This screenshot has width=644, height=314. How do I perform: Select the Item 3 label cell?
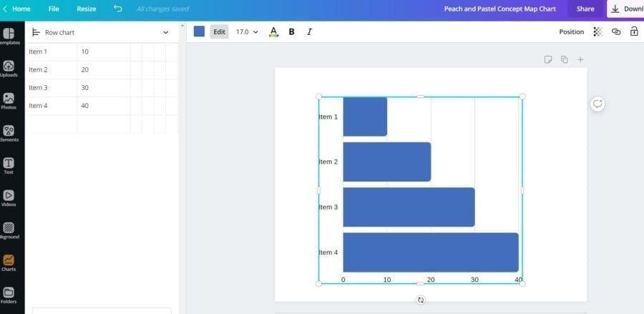(x=52, y=88)
